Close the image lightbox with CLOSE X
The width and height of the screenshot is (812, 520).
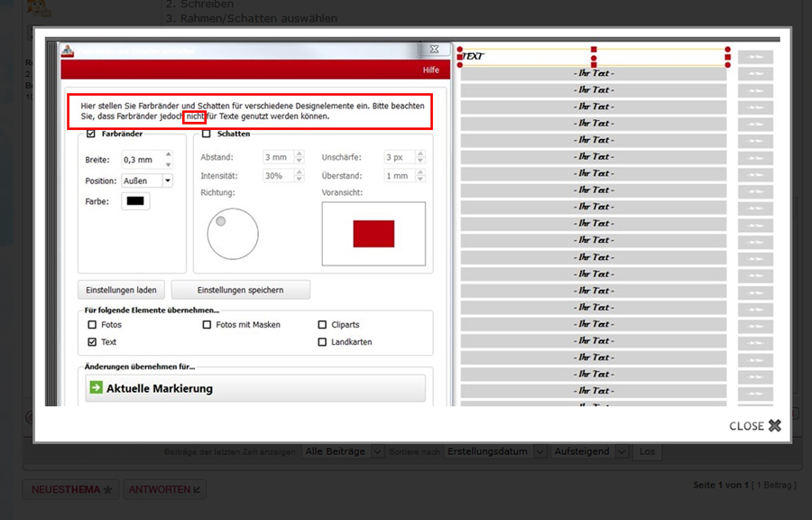pos(754,426)
